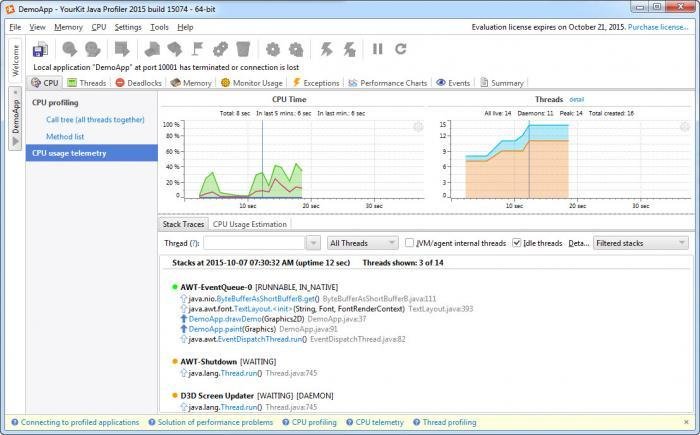This screenshot has width=700, height=435.
Task: Open the All Threads dropdown
Action: point(362,243)
